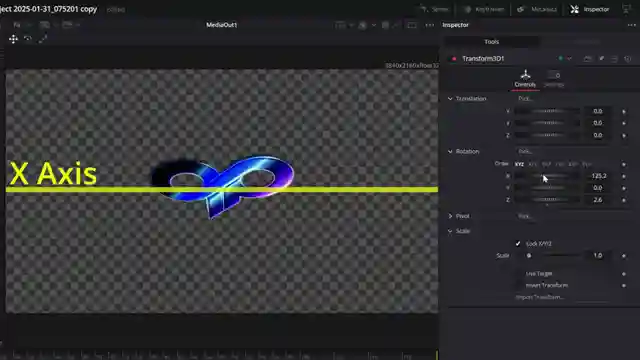The width and height of the screenshot is (640, 360).
Task: Expand the Pivot section
Action: tap(450, 216)
